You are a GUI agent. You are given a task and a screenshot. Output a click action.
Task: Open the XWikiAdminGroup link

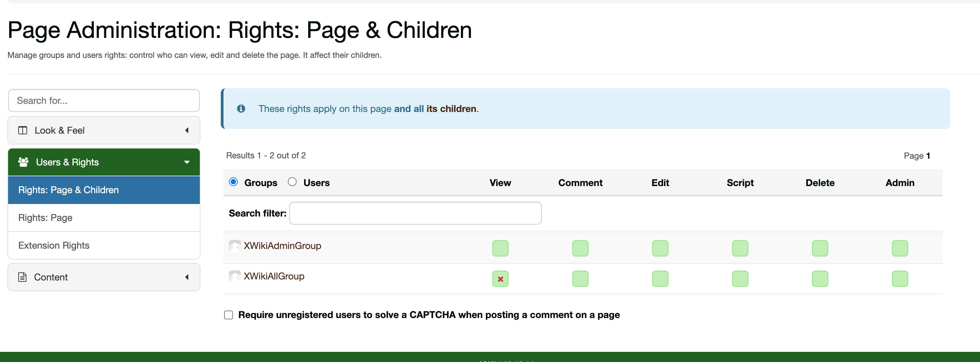click(x=282, y=246)
